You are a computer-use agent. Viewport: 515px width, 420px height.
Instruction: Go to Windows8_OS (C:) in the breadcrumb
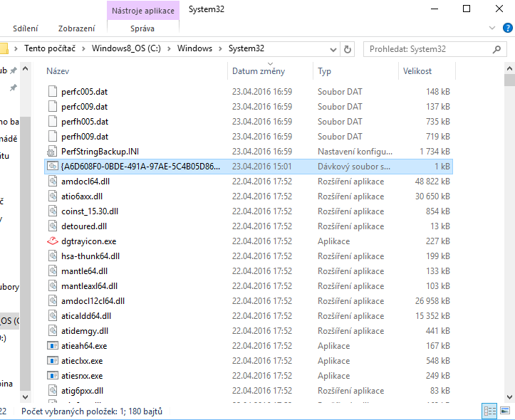pos(126,48)
